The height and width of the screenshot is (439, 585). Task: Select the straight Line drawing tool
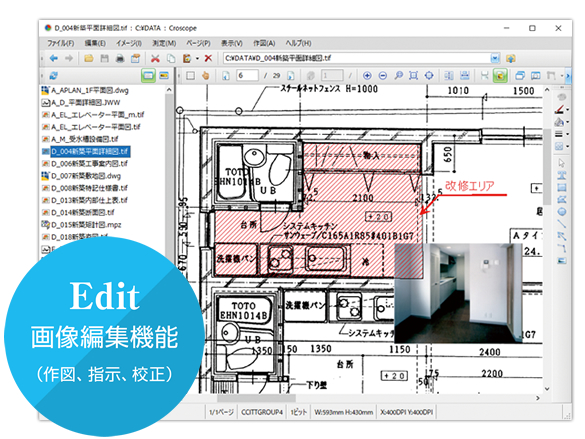point(561,224)
